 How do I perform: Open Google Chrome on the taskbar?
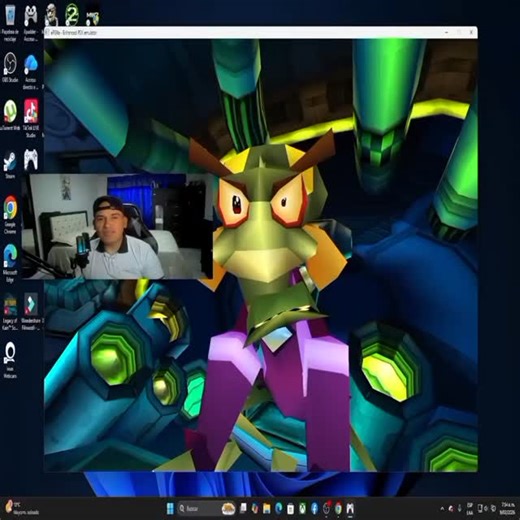click(x=338, y=509)
